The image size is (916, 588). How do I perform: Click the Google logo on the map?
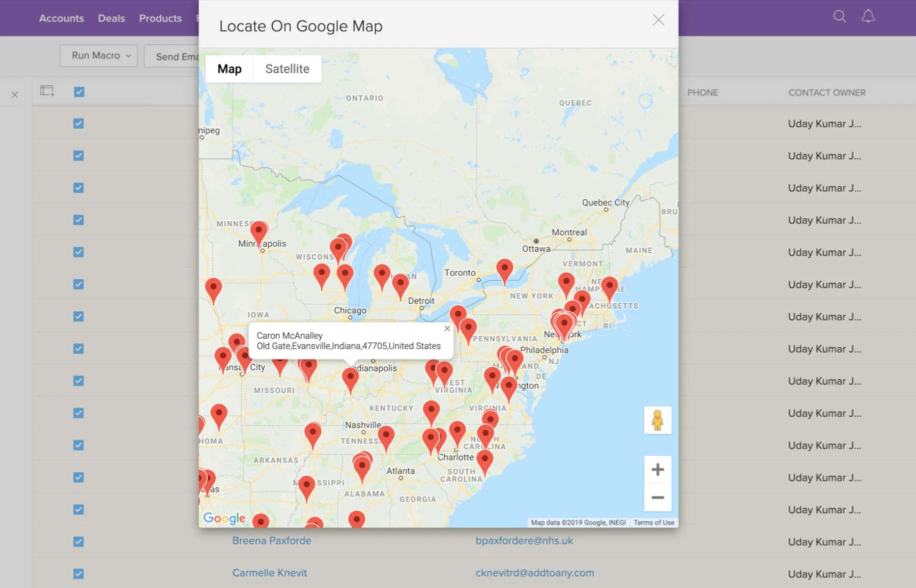pyautogui.click(x=224, y=518)
